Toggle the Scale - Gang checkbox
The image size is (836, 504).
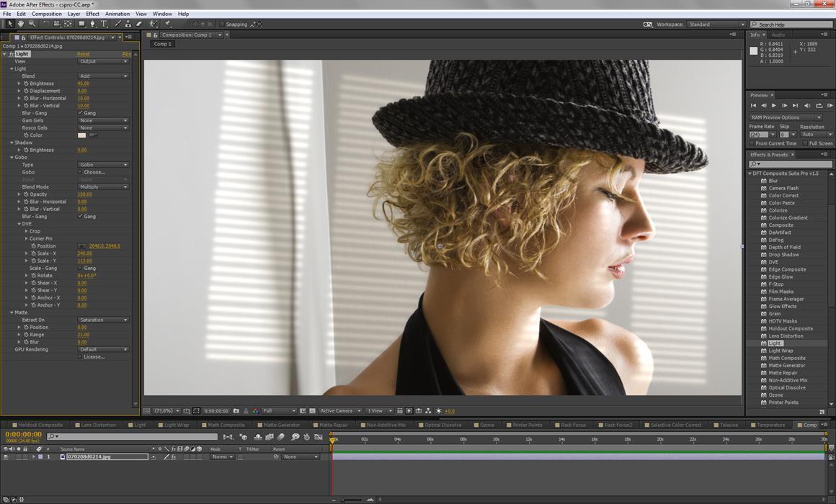[x=80, y=269]
